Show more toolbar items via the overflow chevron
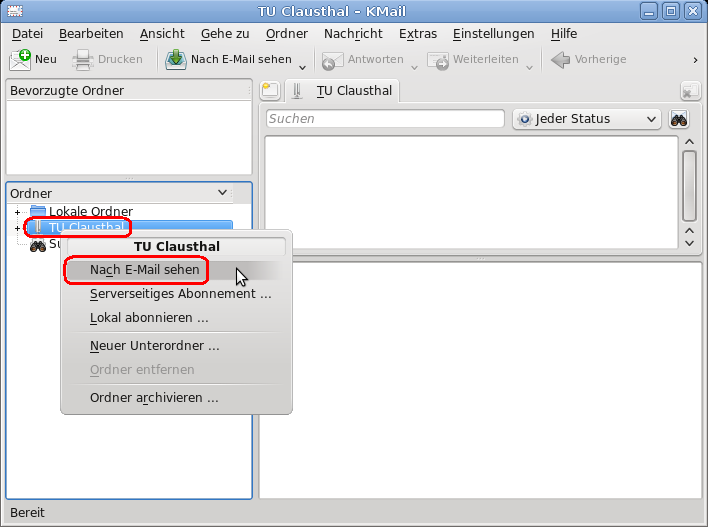This screenshot has width=708, height=527. (695, 60)
